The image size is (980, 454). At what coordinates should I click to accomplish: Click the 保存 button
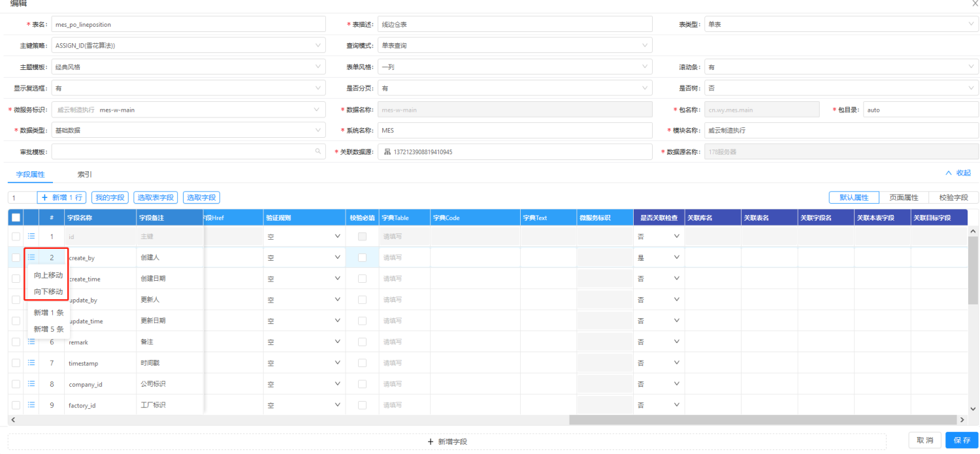coord(962,440)
